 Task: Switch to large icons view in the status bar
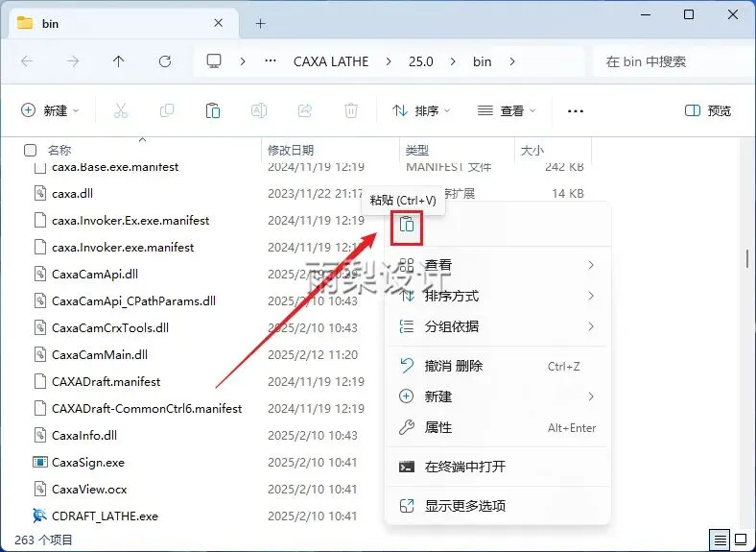[x=741, y=539]
